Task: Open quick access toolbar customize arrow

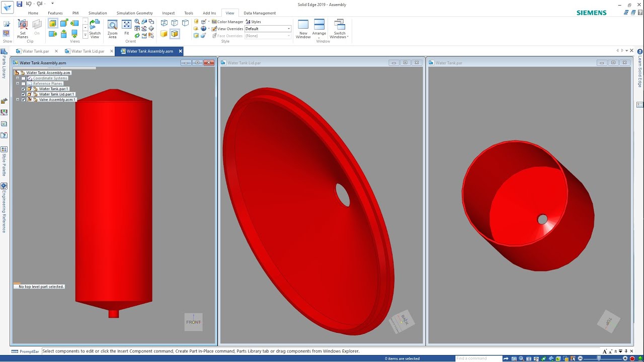Action: point(52,4)
